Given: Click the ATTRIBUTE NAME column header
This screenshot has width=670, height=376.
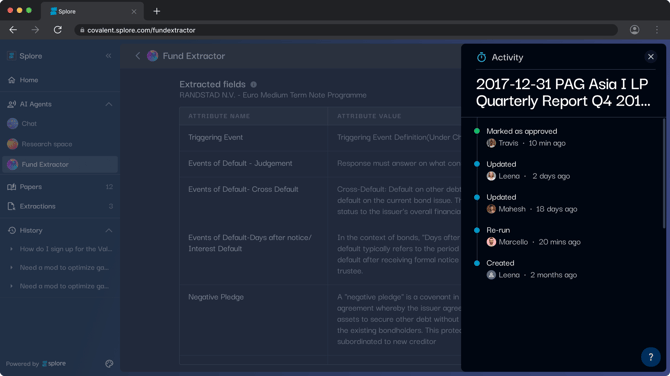Looking at the screenshot, I should pyautogui.click(x=219, y=116).
